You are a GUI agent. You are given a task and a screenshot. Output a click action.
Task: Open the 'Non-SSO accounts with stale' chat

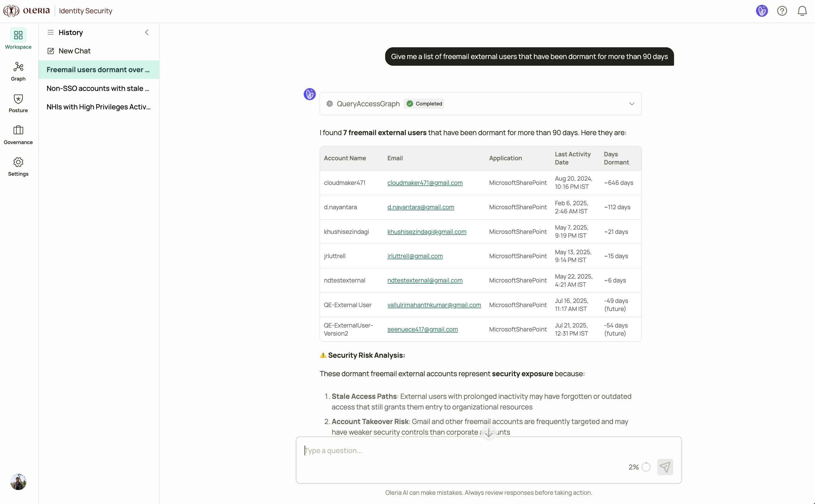[99, 88]
